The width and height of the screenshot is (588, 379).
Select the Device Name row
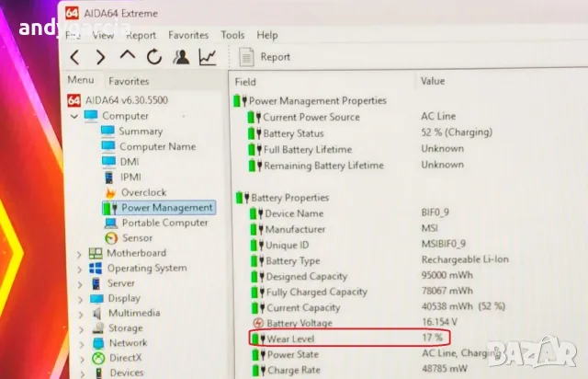[349, 213]
